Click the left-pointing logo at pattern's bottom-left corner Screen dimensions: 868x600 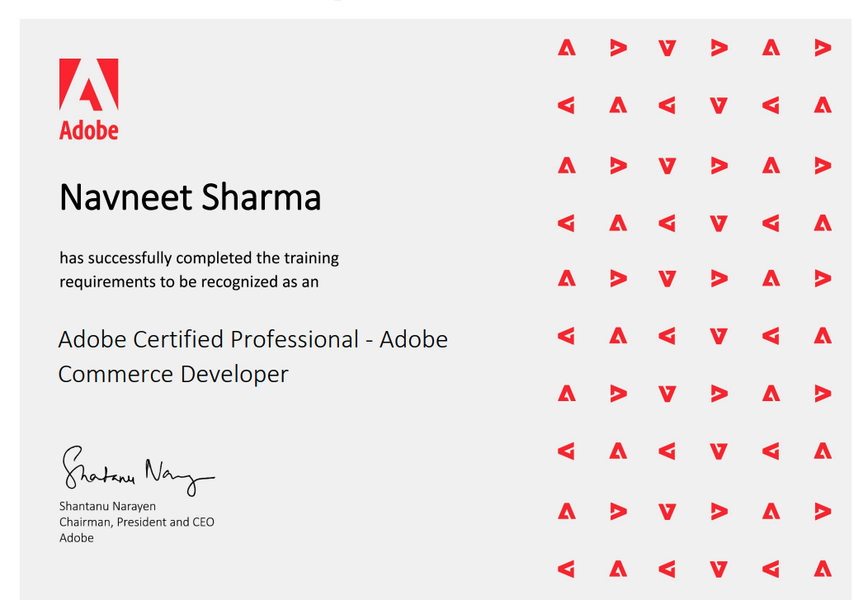click(566, 569)
